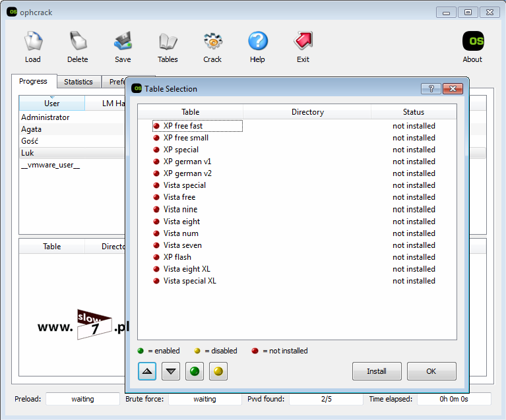This screenshot has width=506, height=420.
Task: Click the Directory column header in the dialog
Action: [307, 112]
